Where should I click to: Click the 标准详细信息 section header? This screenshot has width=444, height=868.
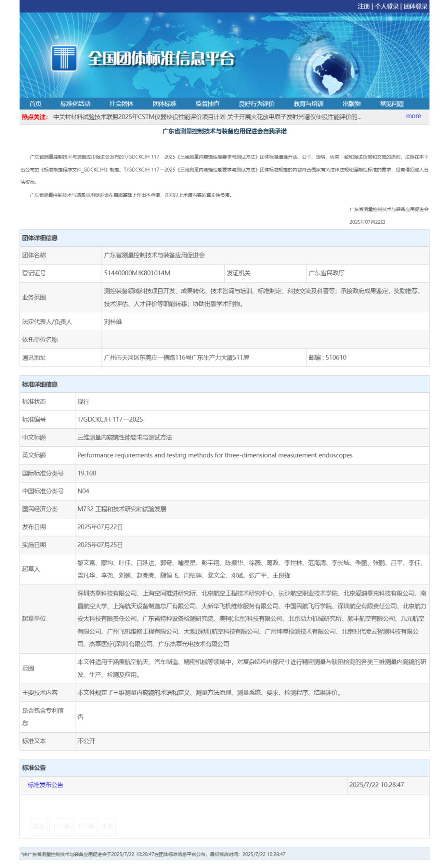tap(224, 384)
